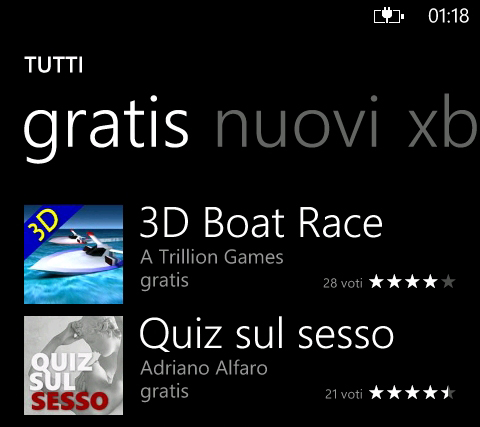Tap the star rating of 3D Boat Race
480x427 pixels.
[412, 282]
